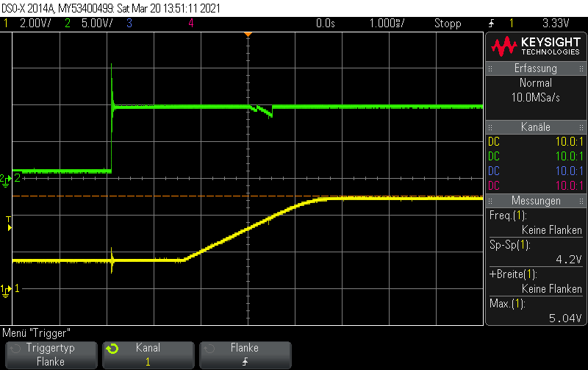This screenshot has width=588, height=370.
Task: Open the Erfassung panel header
Action: click(536, 68)
